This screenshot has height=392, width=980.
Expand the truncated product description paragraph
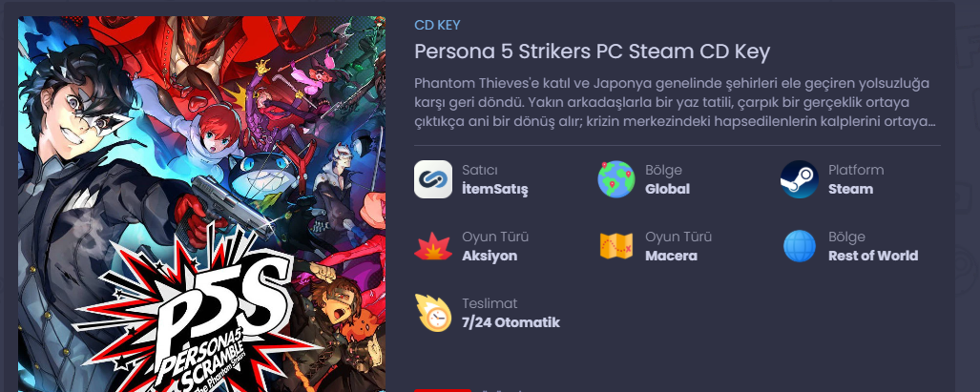676,102
